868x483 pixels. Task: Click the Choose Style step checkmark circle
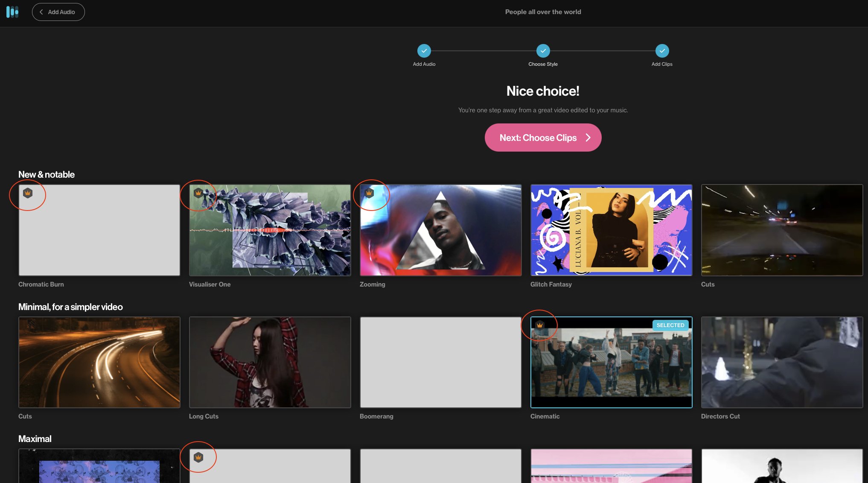tap(543, 51)
